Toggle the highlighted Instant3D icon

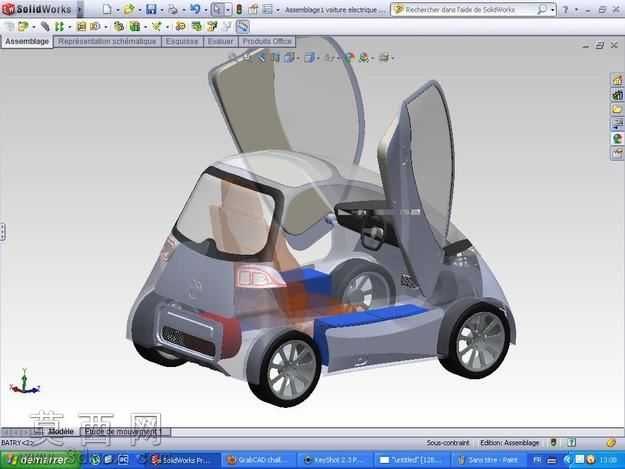click(x=242, y=27)
